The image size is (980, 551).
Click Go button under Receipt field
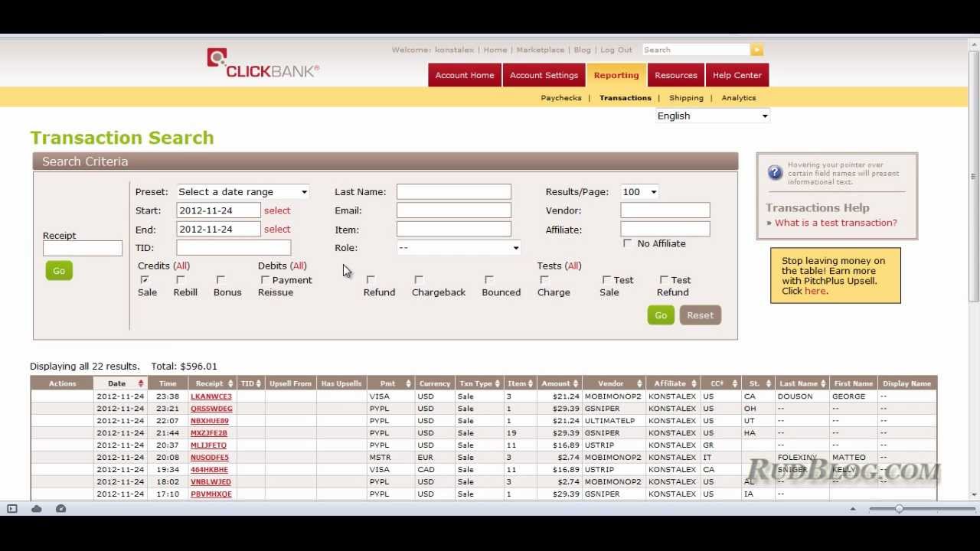(x=59, y=271)
